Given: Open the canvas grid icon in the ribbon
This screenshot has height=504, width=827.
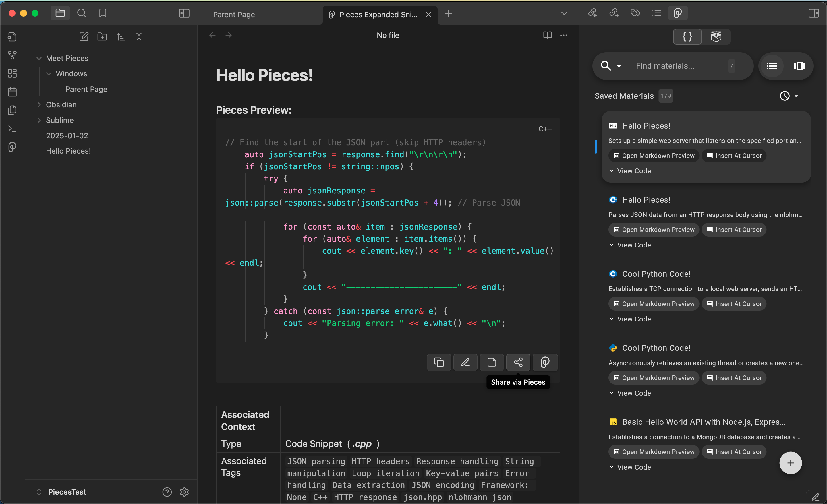Looking at the screenshot, I should click(x=12, y=73).
